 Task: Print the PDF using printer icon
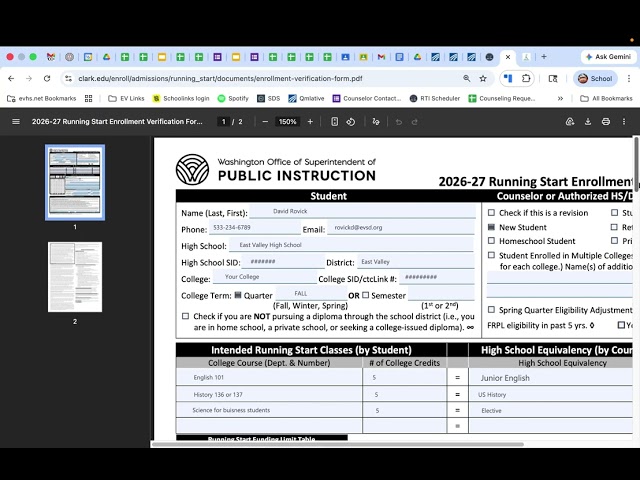click(x=606, y=122)
